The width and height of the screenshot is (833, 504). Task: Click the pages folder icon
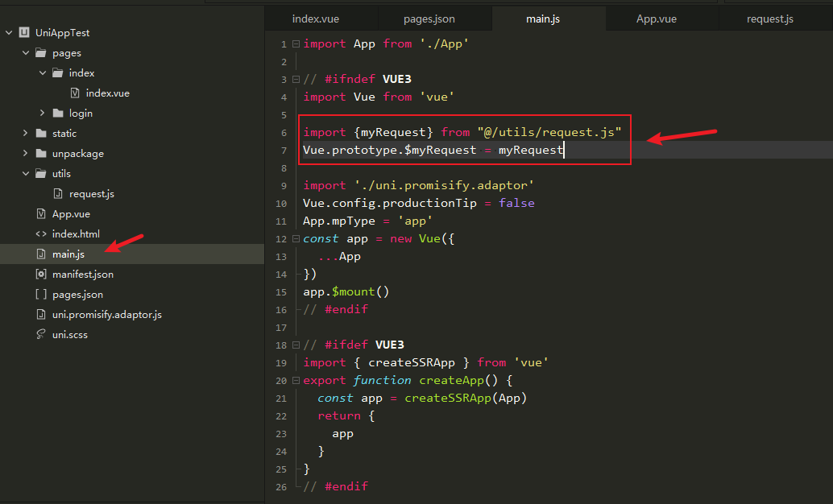pyautogui.click(x=41, y=52)
